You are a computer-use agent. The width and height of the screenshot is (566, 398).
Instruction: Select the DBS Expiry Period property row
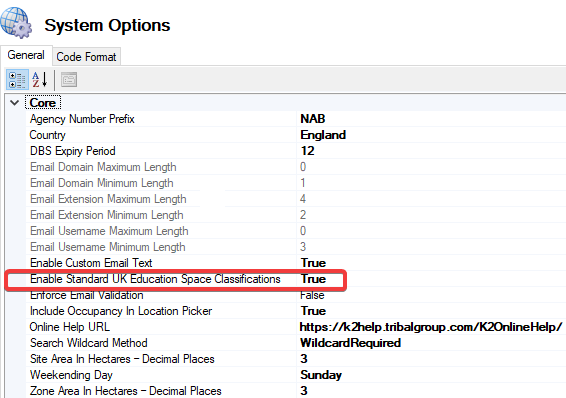(x=296, y=151)
